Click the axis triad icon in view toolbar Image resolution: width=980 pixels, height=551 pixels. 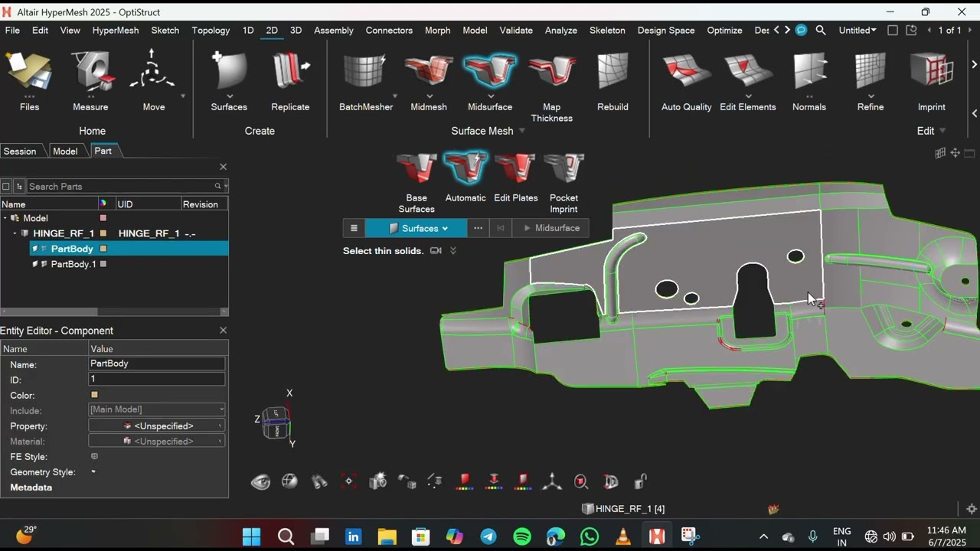(552, 481)
